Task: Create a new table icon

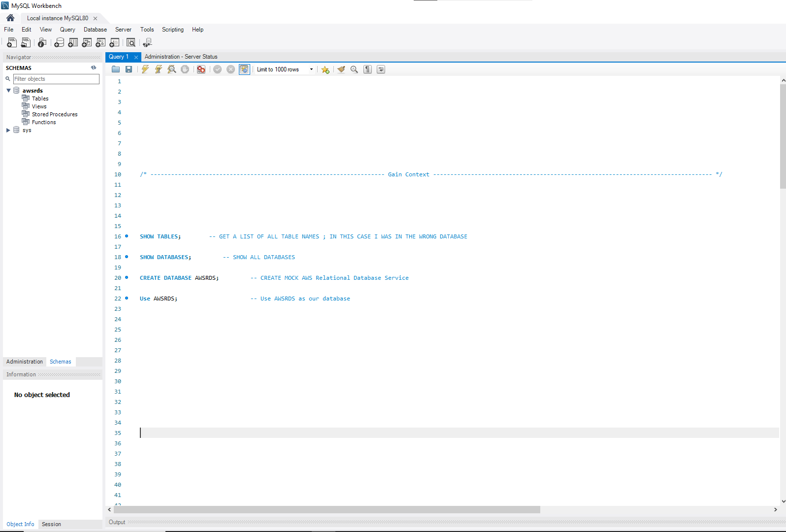Action: [x=73, y=43]
